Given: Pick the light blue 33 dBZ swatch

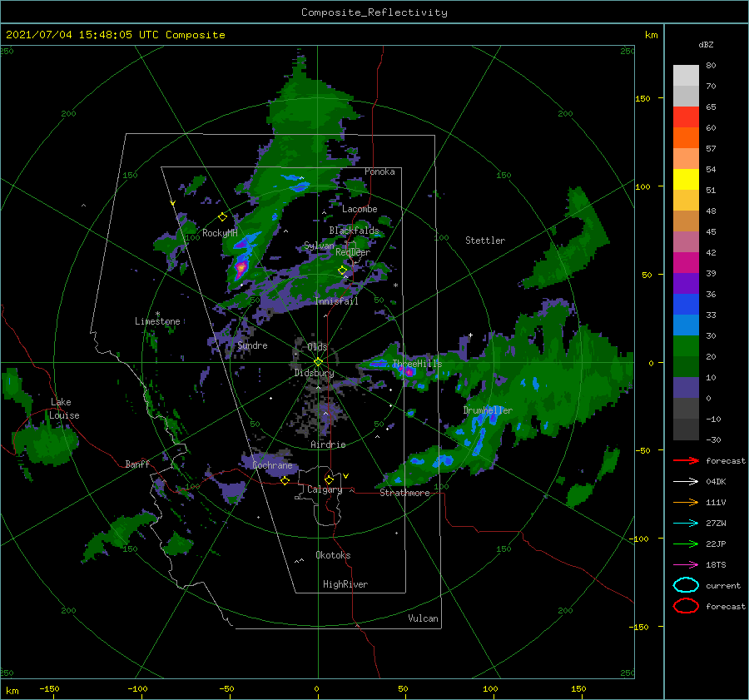Looking at the screenshot, I should (686, 325).
